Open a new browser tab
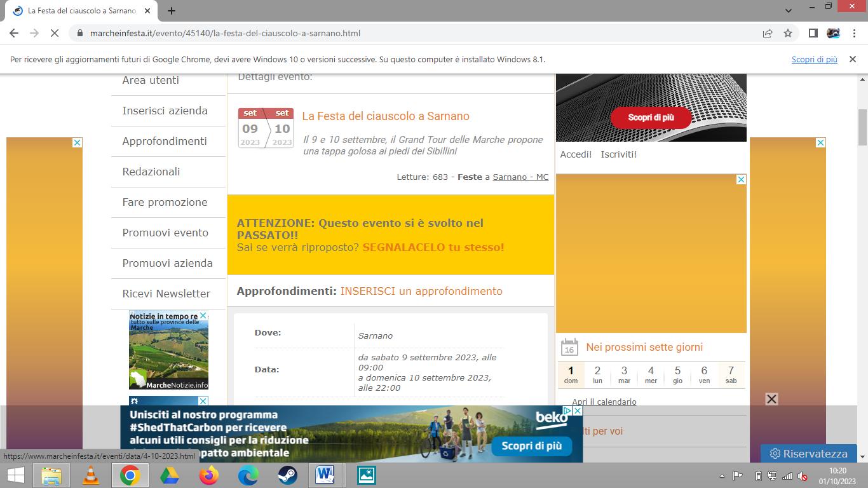The width and height of the screenshot is (868, 488). 172,11
